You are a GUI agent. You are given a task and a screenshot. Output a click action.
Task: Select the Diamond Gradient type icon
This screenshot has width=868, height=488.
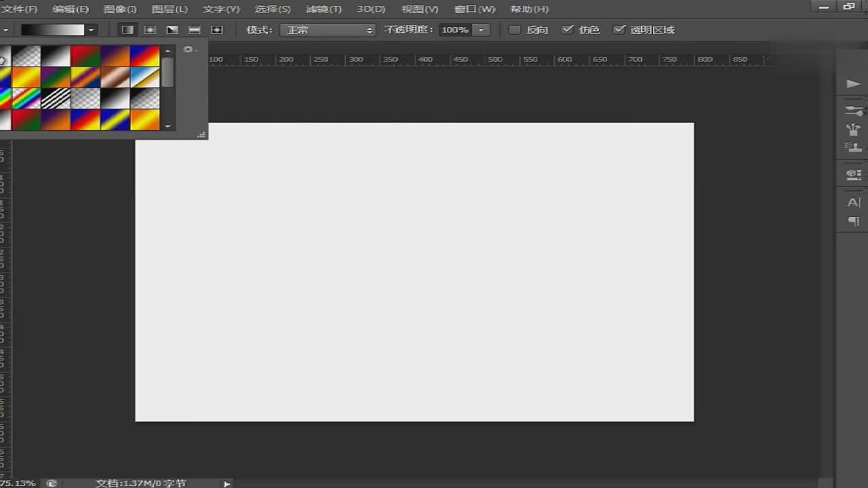(x=217, y=30)
